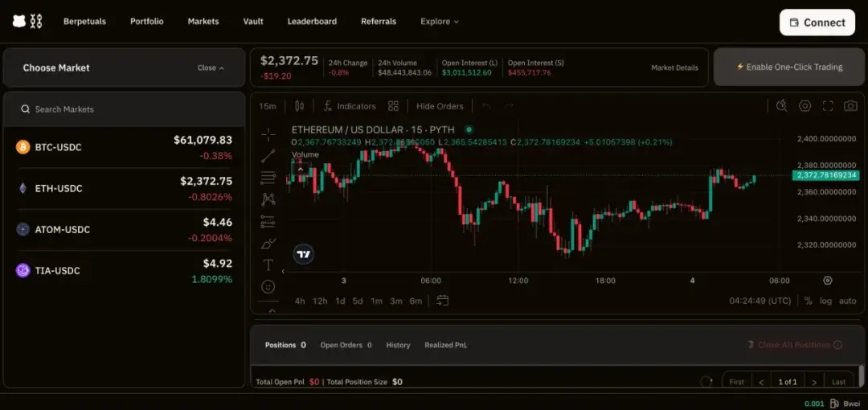This screenshot has height=410, width=868.
Task: Open the go-to-date calendar icon
Action: point(442,301)
